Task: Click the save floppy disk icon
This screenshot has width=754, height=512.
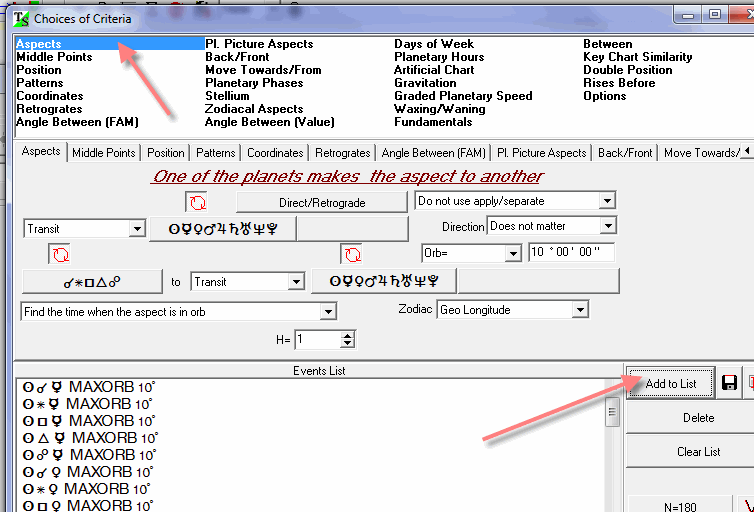Action: 729,383
